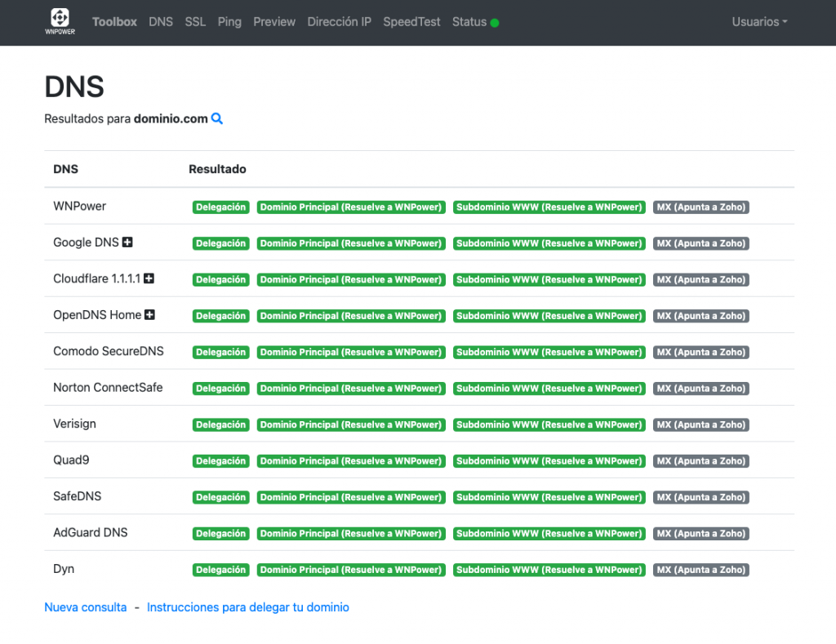Select Ping in the navigation bar
Image resolution: width=836 pixels, height=644 pixels.
point(229,22)
